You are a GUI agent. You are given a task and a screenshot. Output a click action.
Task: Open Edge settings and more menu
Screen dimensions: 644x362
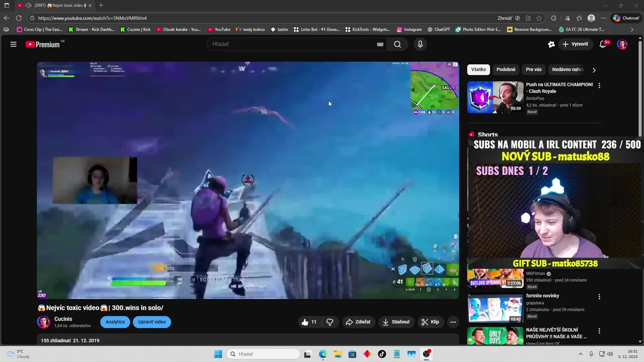pyautogui.click(x=603, y=18)
